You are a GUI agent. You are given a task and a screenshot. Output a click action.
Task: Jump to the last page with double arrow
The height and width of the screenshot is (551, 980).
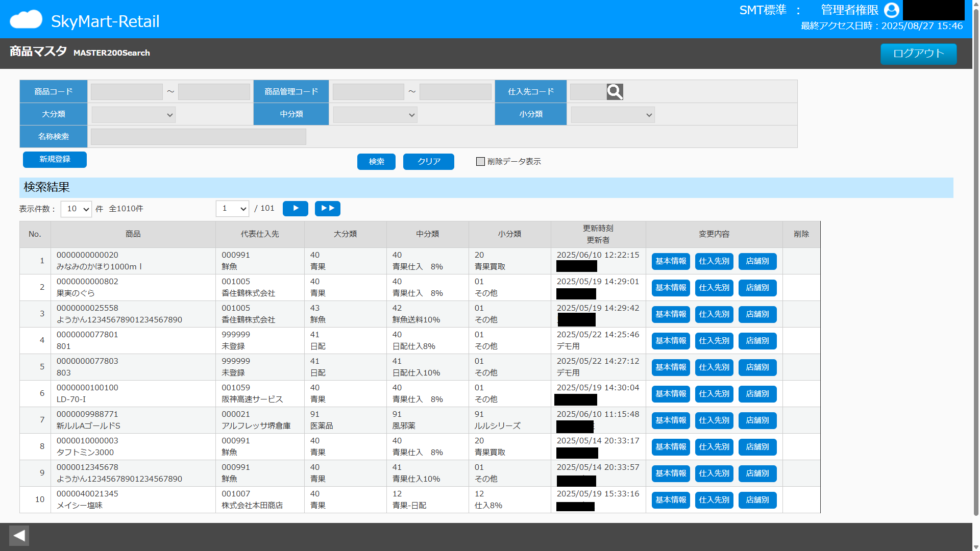pyautogui.click(x=327, y=208)
